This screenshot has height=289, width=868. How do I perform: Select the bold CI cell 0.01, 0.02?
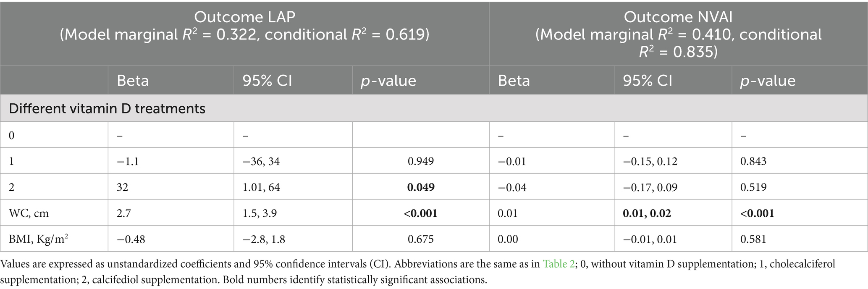[x=647, y=213]
